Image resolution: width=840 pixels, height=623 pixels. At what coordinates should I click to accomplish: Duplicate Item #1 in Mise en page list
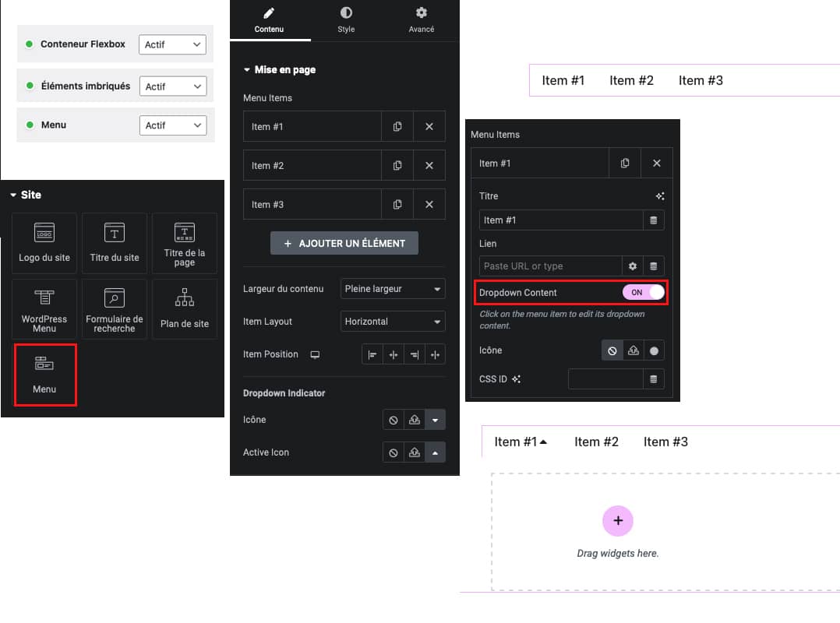point(397,126)
